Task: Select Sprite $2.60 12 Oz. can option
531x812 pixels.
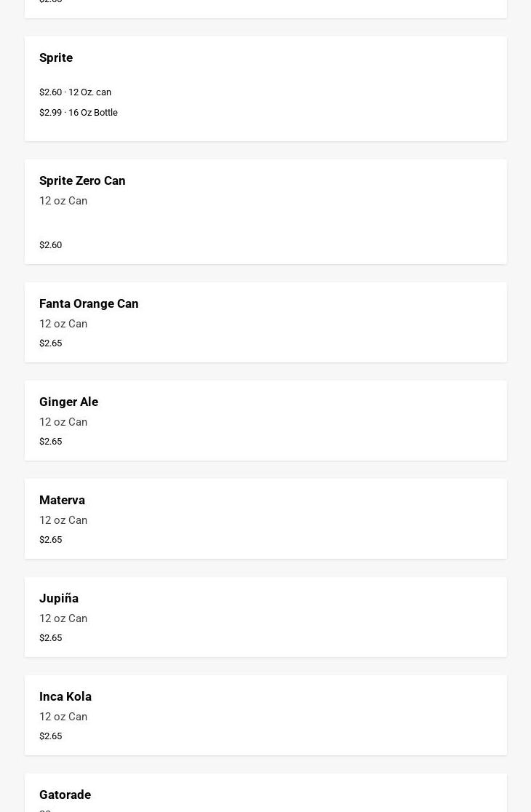Action: point(75,92)
